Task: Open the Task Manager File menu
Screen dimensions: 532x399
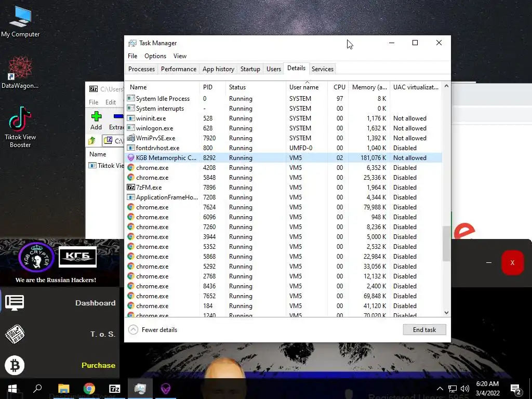Action: tap(132, 56)
